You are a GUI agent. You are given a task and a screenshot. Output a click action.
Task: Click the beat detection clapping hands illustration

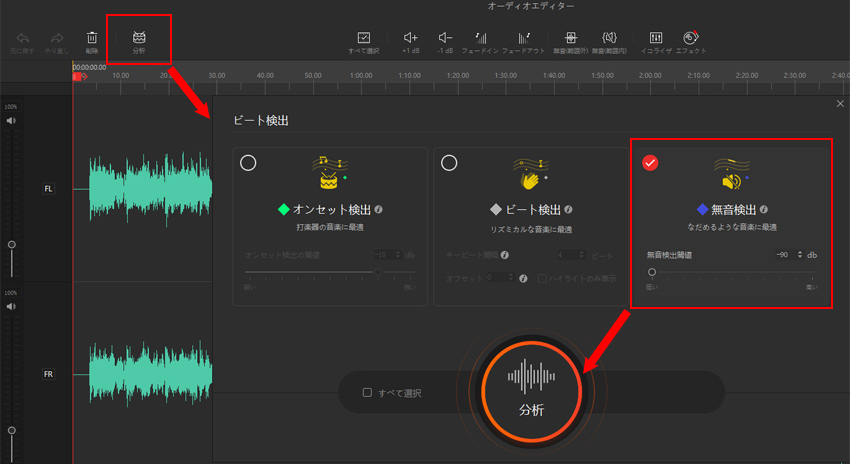(531, 173)
